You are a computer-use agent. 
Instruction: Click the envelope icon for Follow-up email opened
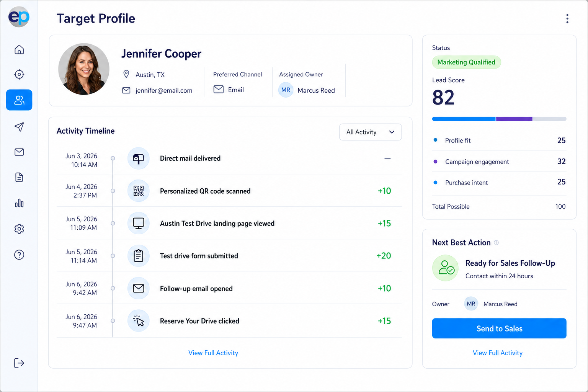[x=138, y=288]
